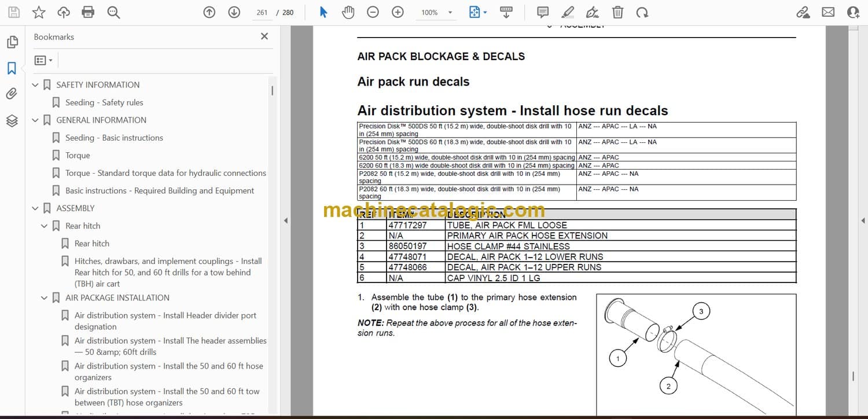Image resolution: width=868 pixels, height=419 pixels.
Task: Collapse the AIR PACKAGE INSTALLATION bookmark
Action: click(x=45, y=298)
